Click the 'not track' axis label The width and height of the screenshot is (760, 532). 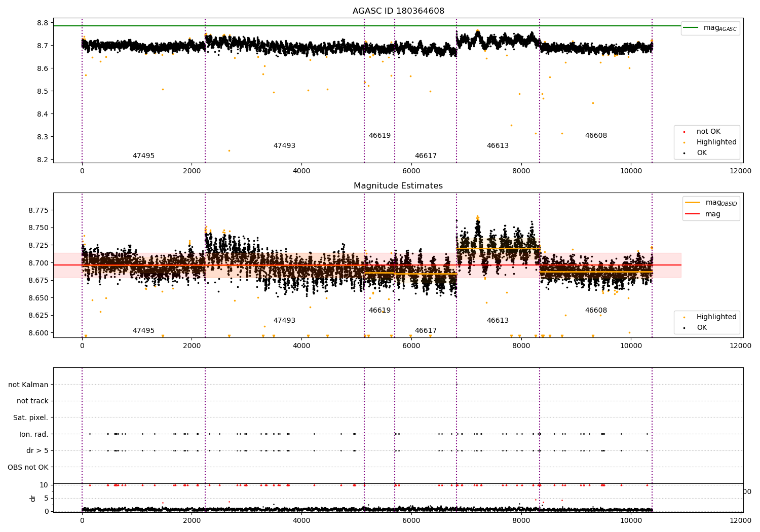[32, 401]
